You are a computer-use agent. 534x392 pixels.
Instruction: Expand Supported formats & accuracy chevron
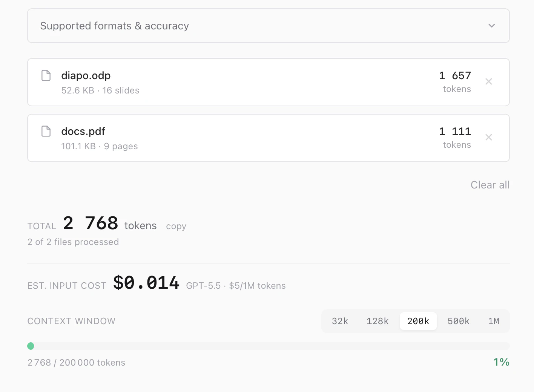coord(491,26)
